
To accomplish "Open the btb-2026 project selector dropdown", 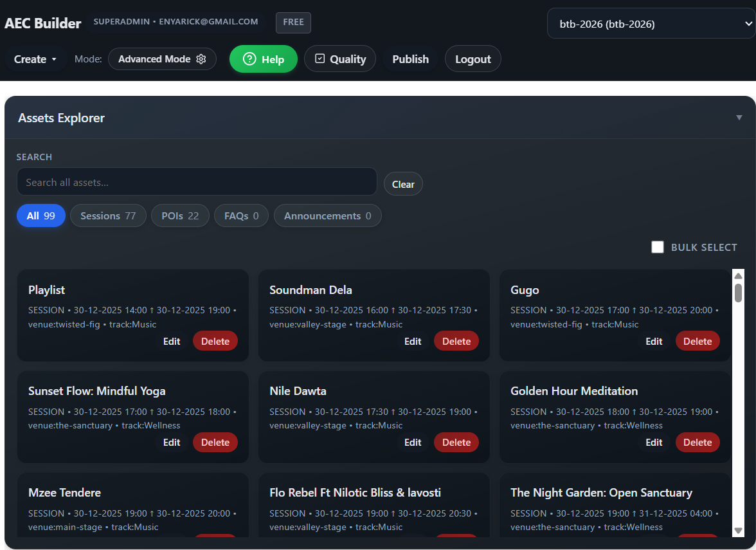I will click(651, 23).
